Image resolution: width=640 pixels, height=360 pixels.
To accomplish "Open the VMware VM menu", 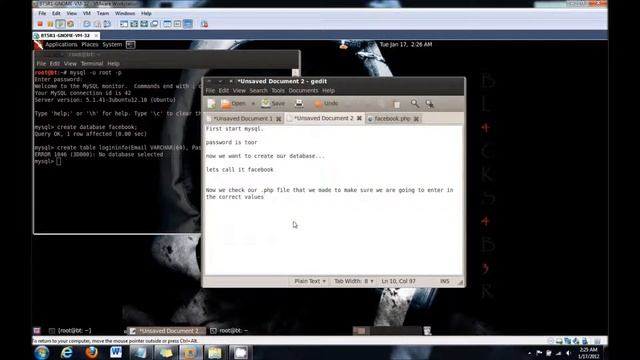I will pos(87,13).
